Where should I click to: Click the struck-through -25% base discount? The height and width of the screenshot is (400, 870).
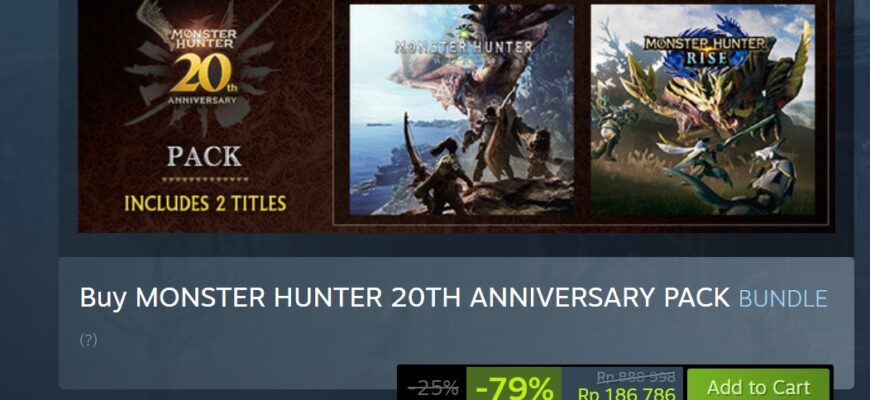(x=433, y=388)
